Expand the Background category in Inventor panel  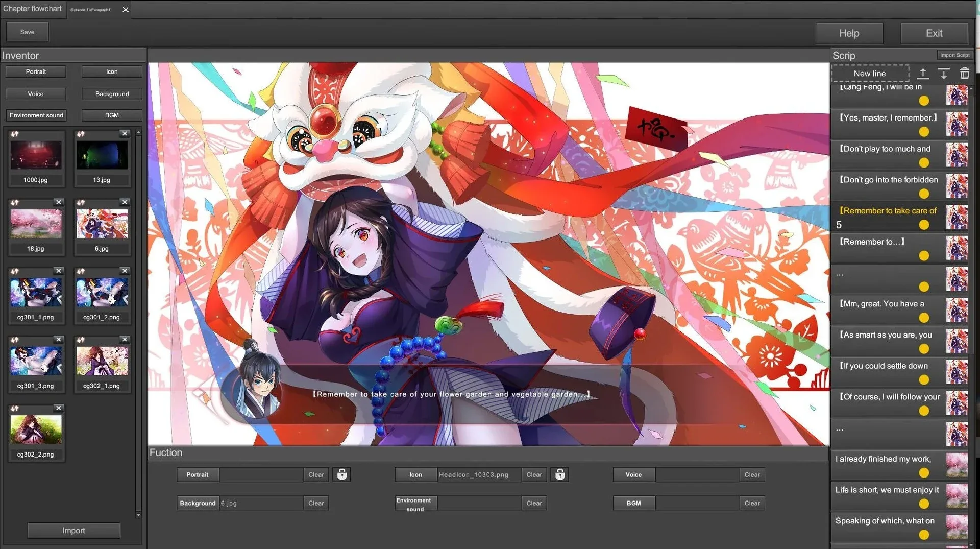pos(111,94)
